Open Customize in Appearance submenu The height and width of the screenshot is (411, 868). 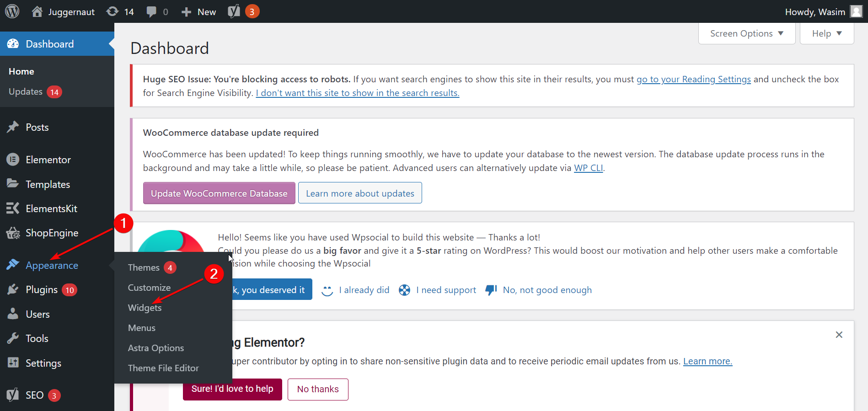click(x=149, y=288)
